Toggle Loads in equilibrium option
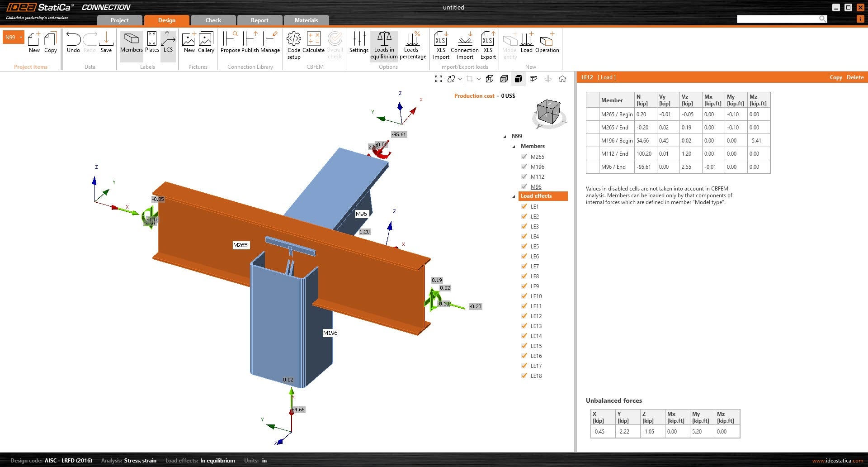Image resolution: width=868 pixels, height=467 pixels. (384, 45)
